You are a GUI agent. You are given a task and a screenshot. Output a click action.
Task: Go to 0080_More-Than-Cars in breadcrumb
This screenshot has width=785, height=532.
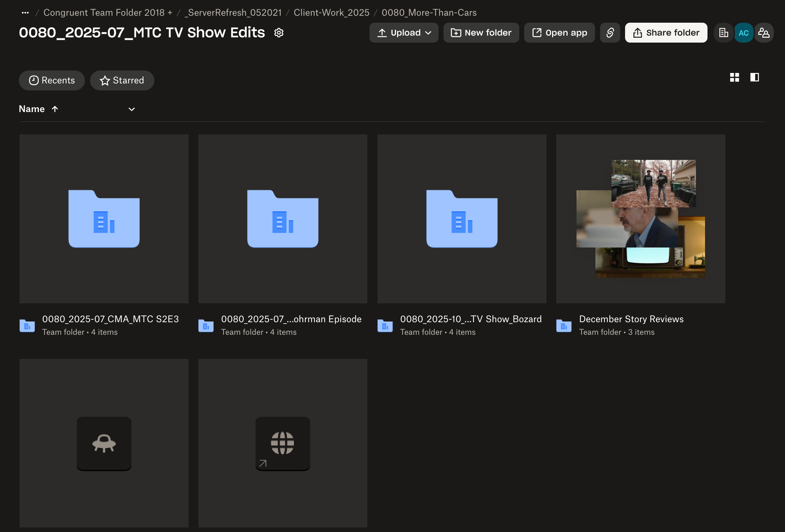429,12
